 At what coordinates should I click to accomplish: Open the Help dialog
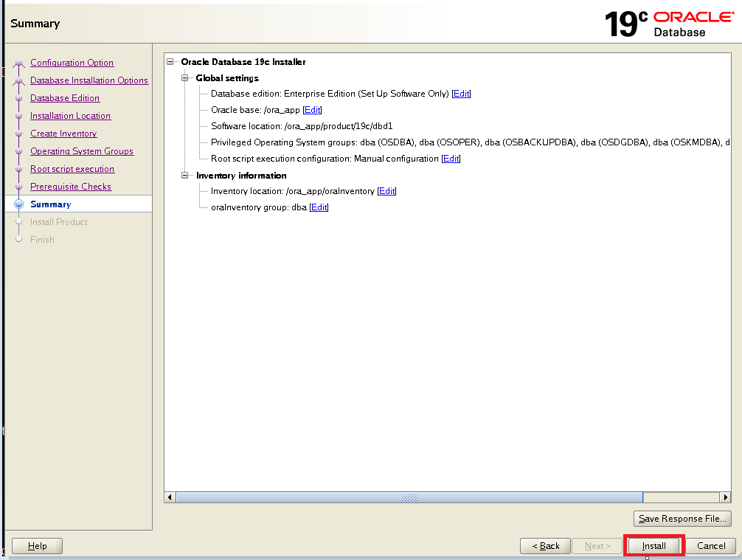37,545
